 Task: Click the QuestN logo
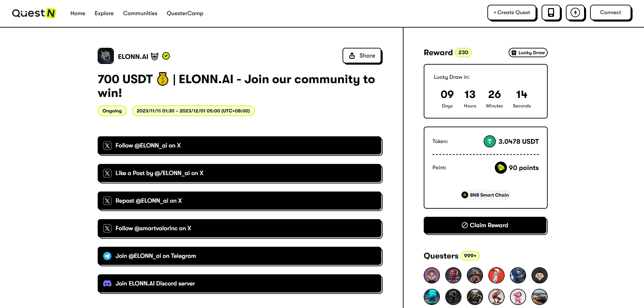tap(34, 13)
